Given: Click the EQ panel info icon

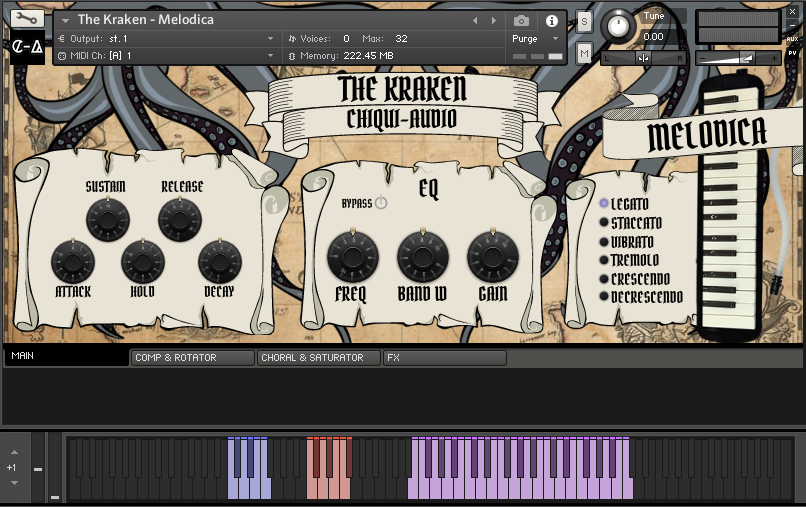Looking at the screenshot, I should pyautogui.click(x=541, y=211).
